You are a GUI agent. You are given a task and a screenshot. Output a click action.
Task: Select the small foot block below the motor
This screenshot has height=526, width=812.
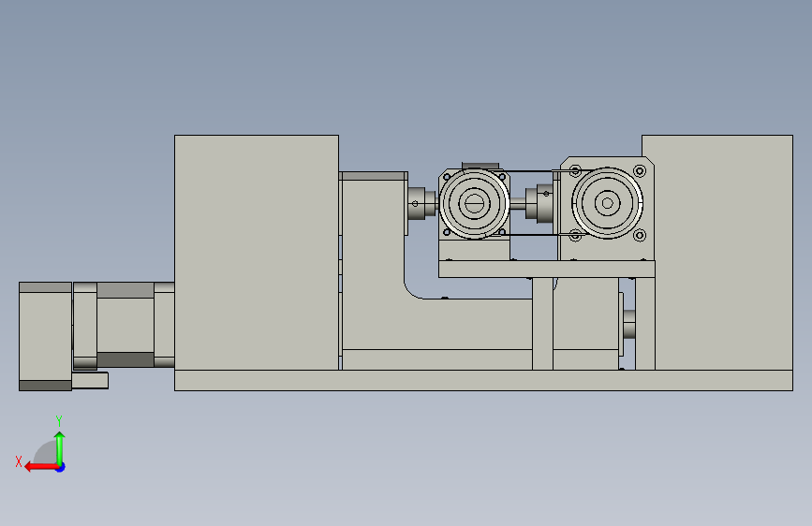[x=90, y=381]
